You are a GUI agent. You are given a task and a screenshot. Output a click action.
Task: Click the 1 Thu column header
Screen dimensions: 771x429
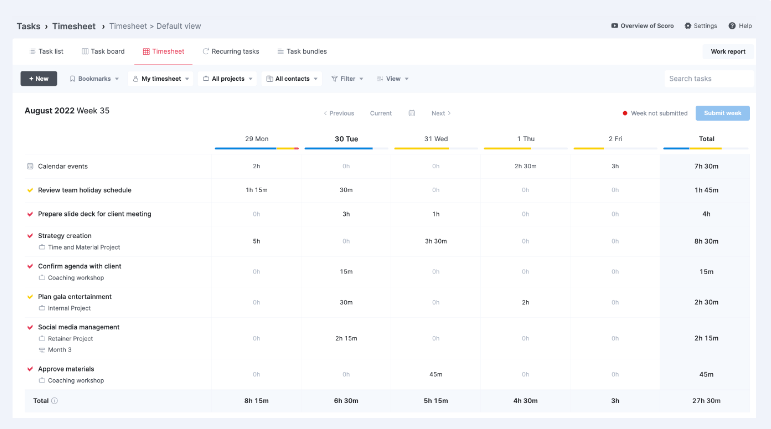click(x=526, y=139)
